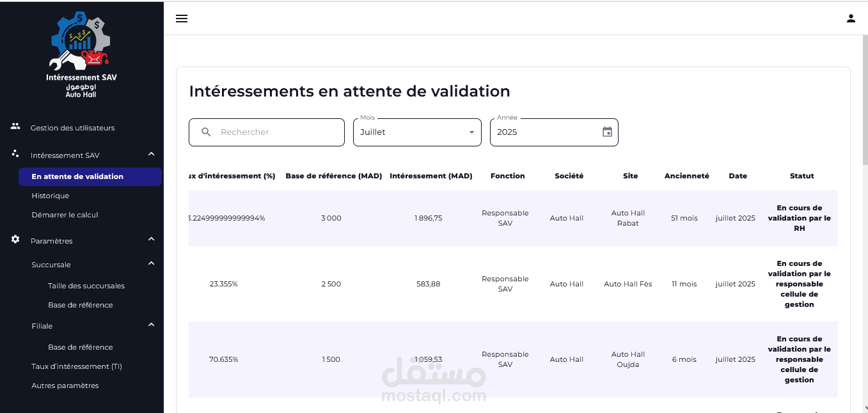Click the user profile icon top right

point(851,18)
